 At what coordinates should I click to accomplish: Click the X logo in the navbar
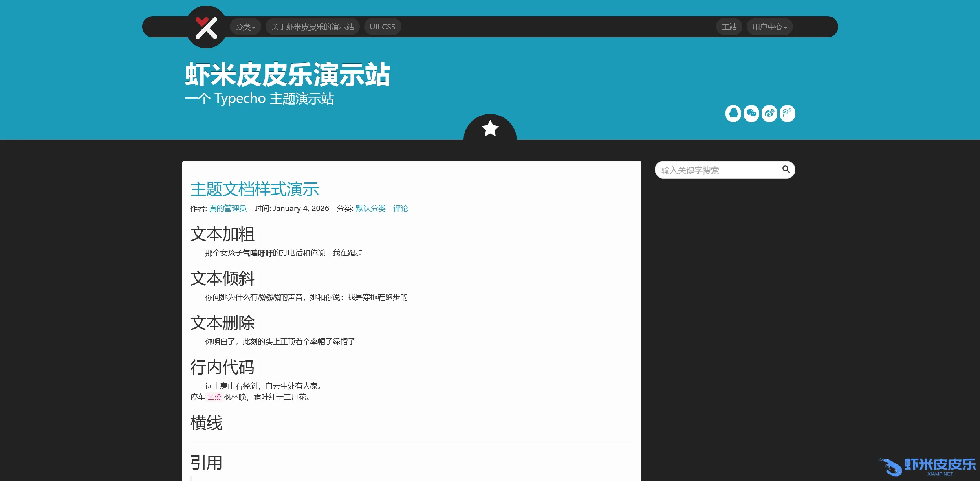point(206,27)
